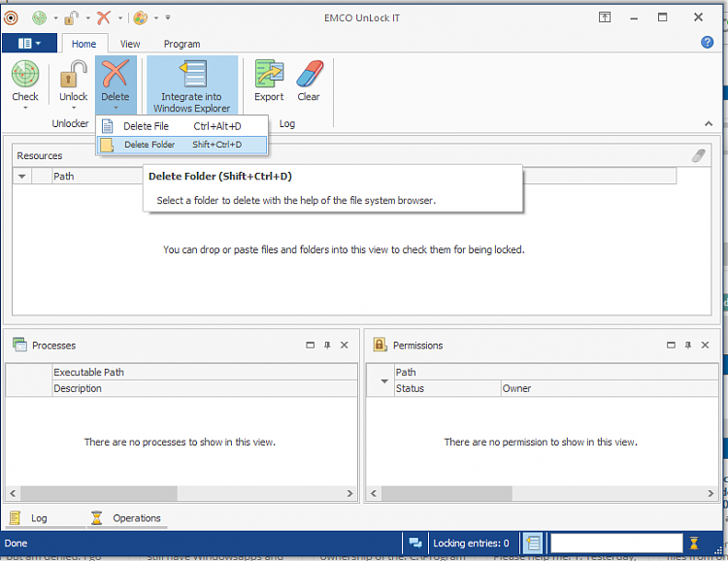The height and width of the screenshot is (561, 728).
Task: Click the Check ribbon button
Action: click(25, 85)
